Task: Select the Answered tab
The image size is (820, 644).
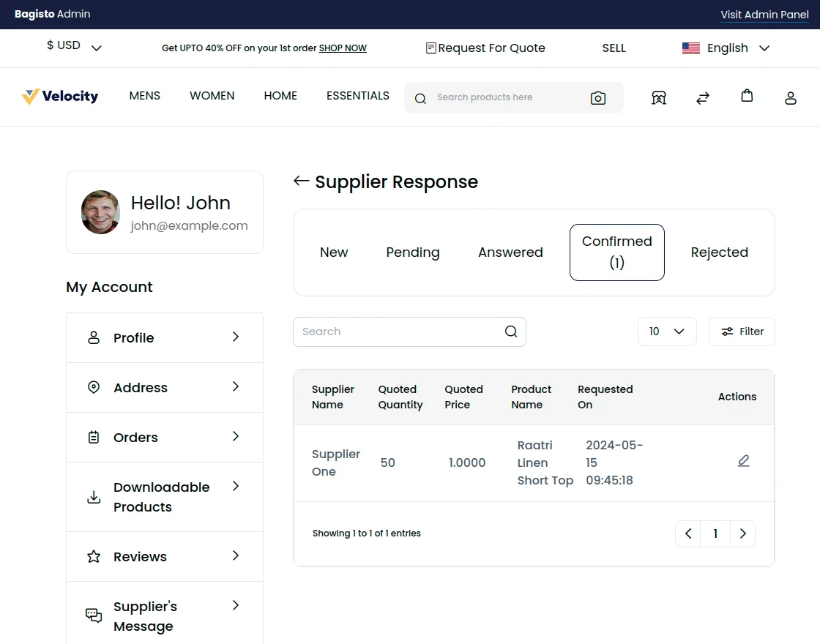Action: tap(510, 252)
